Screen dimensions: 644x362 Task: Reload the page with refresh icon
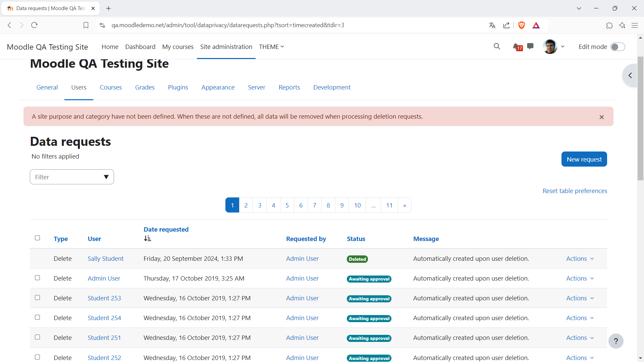[x=34, y=25]
